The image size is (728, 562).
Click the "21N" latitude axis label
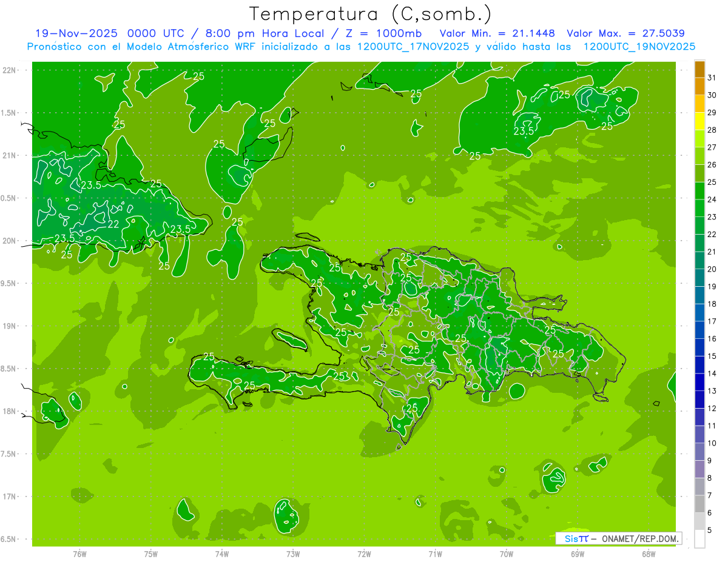point(8,155)
